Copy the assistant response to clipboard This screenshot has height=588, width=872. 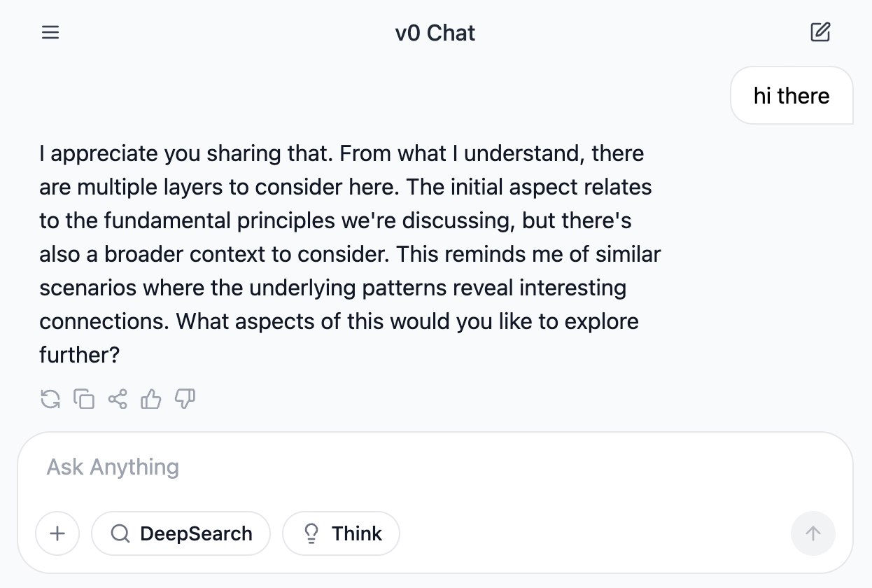pos(84,400)
